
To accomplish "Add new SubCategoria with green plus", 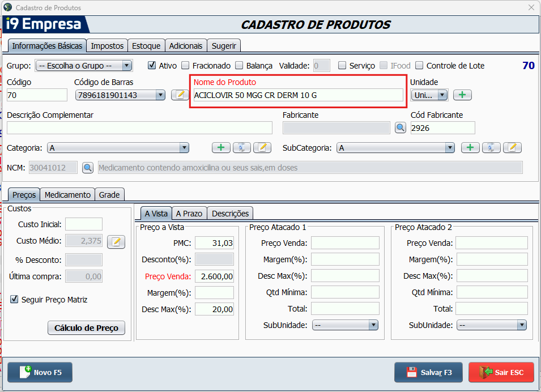I will coord(470,148).
